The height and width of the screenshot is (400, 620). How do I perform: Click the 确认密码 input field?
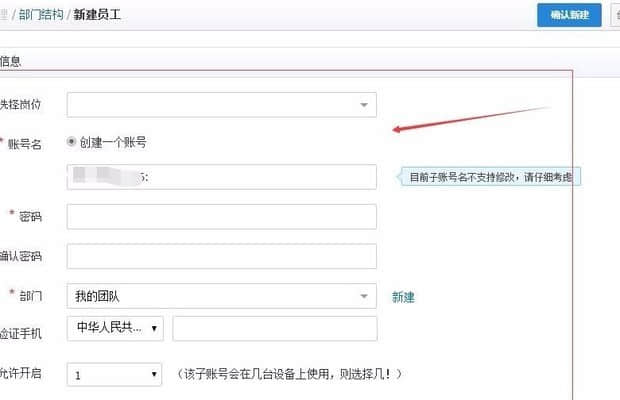point(221,256)
